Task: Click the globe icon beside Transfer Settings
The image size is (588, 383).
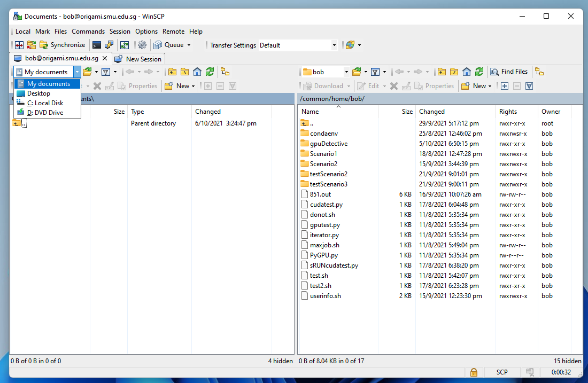Action: coord(350,45)
